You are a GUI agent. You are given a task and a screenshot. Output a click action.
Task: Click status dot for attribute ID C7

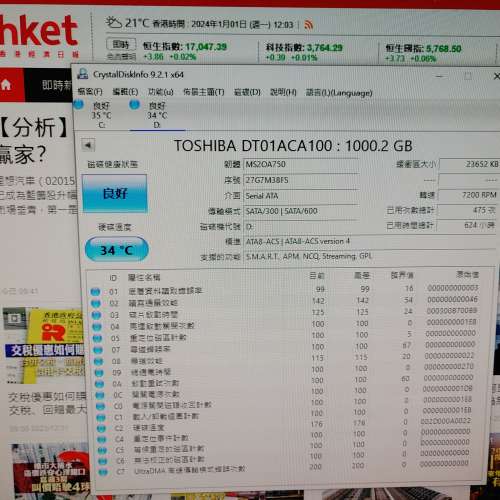point(103,472)
